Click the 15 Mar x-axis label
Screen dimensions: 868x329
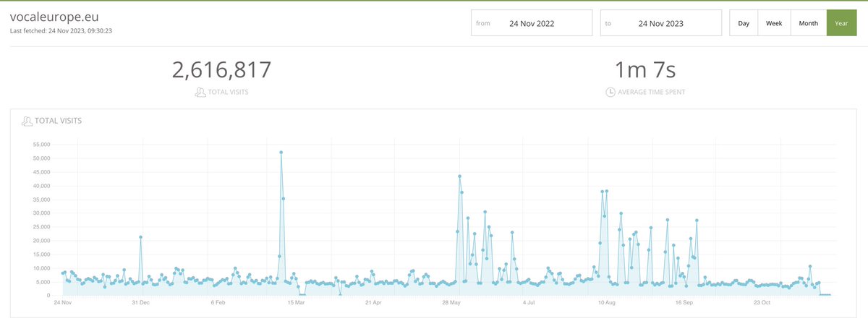click(x=296, y=302)
